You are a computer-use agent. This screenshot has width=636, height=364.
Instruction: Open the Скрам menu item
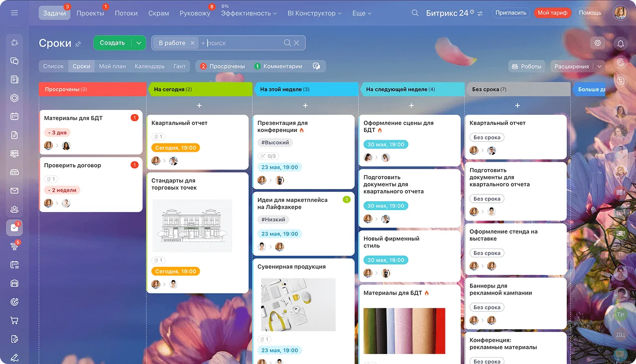pos(158,13)
